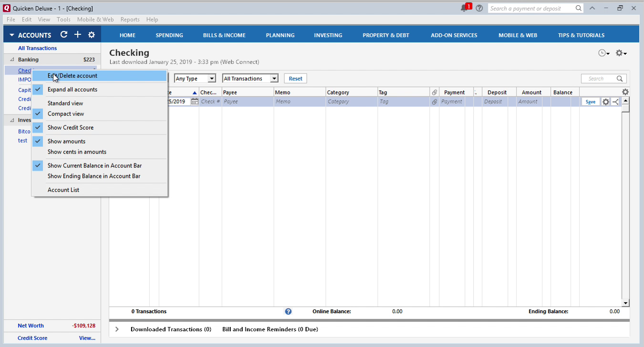Sort by the Balance column header

[565, 92]
